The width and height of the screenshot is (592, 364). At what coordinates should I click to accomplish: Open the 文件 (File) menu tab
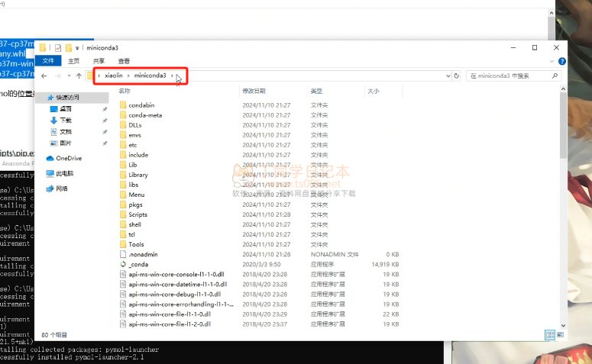pyautogui.click(x=48, y=61)
